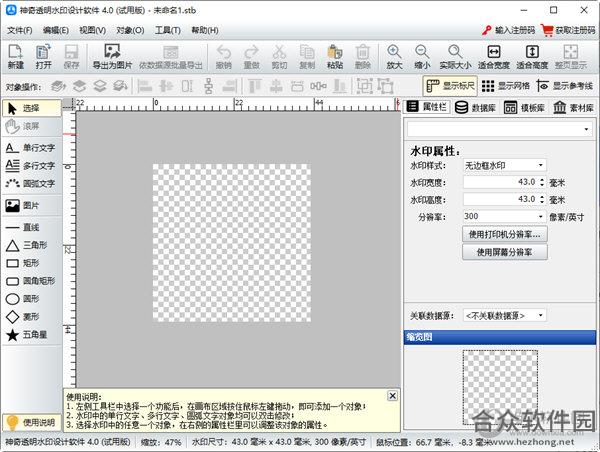
Task: Select the 圆角矩形 rounded rectangle tool
Action: 32,281
